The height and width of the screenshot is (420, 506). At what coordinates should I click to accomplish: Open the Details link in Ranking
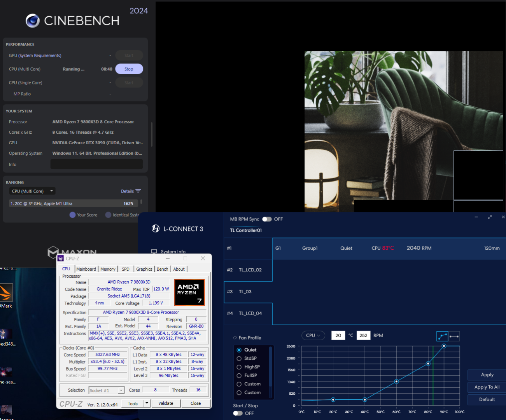[x=127, y=191]
